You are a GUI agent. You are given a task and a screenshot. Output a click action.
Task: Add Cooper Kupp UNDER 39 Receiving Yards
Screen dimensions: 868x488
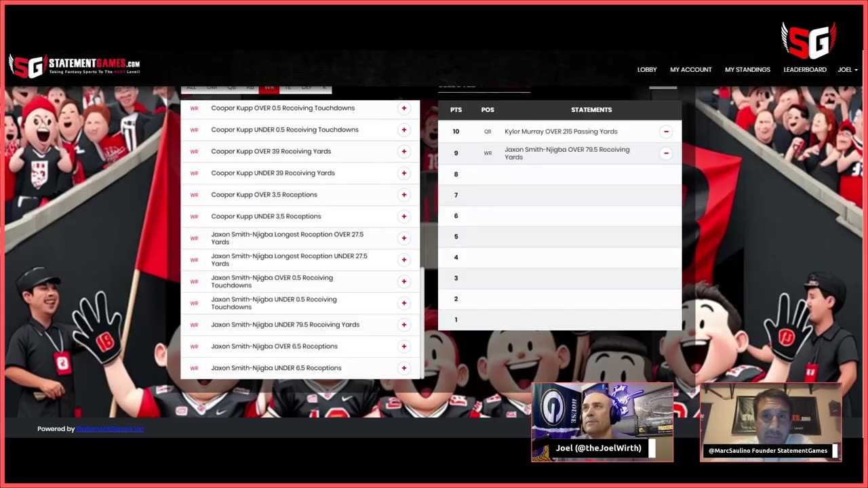pyautogui.click(x=404, y=174)
